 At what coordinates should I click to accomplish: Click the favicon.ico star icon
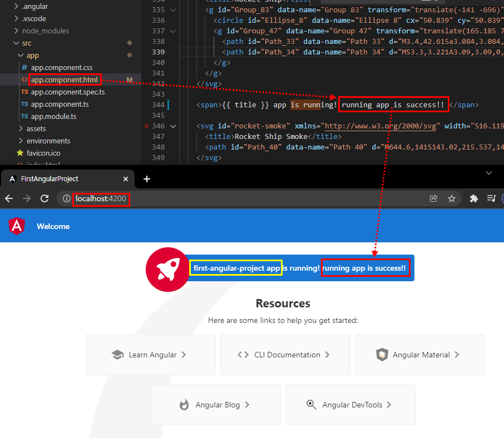pos(20,153)
